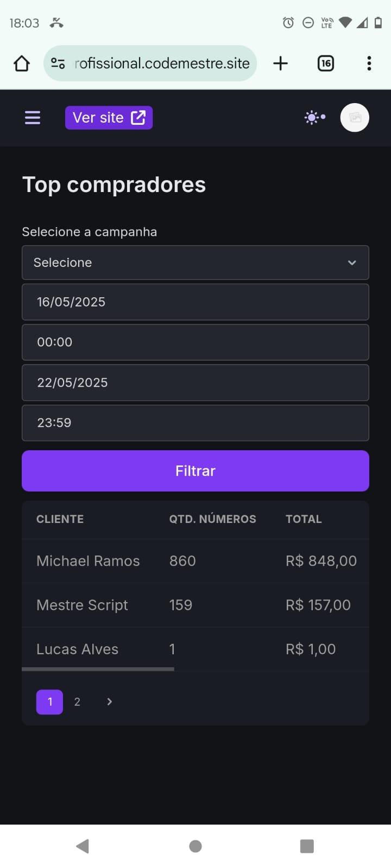The height and width of the screenshot is (868, 391).
Task: Tap the browser home icon
Action: pos(22,63)
